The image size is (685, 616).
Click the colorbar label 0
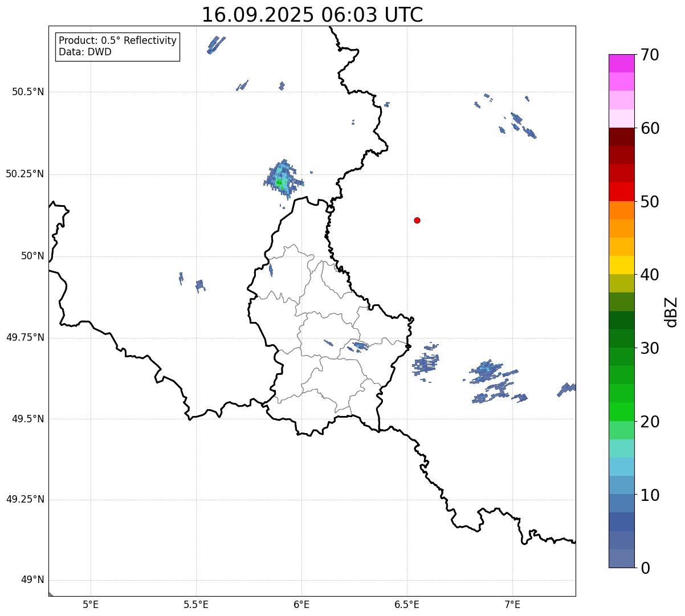645,568
